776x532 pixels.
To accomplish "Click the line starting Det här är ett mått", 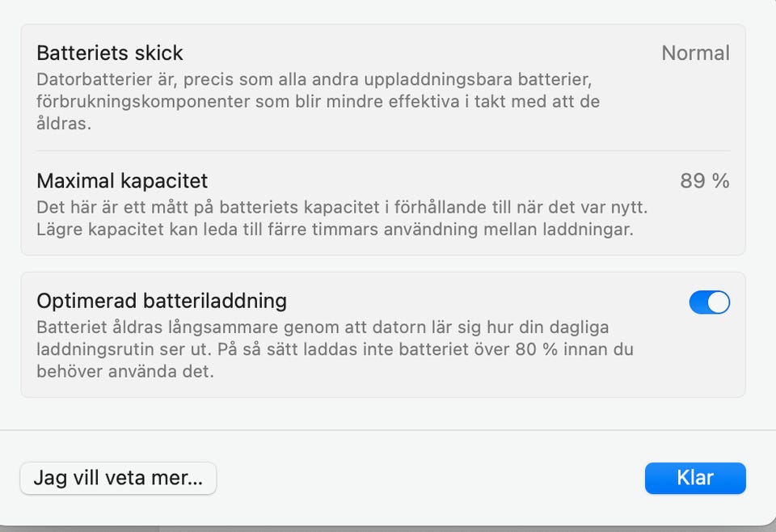I will coord(341,208).
